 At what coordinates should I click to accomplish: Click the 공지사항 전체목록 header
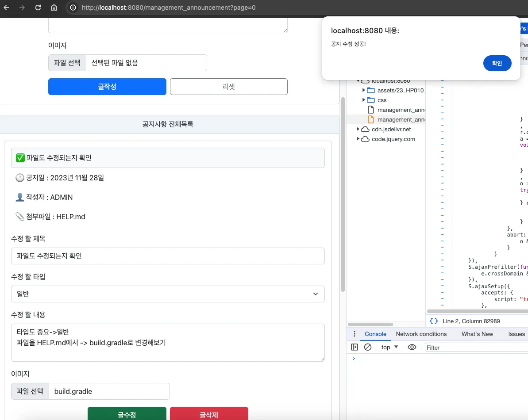coord(168,124)
